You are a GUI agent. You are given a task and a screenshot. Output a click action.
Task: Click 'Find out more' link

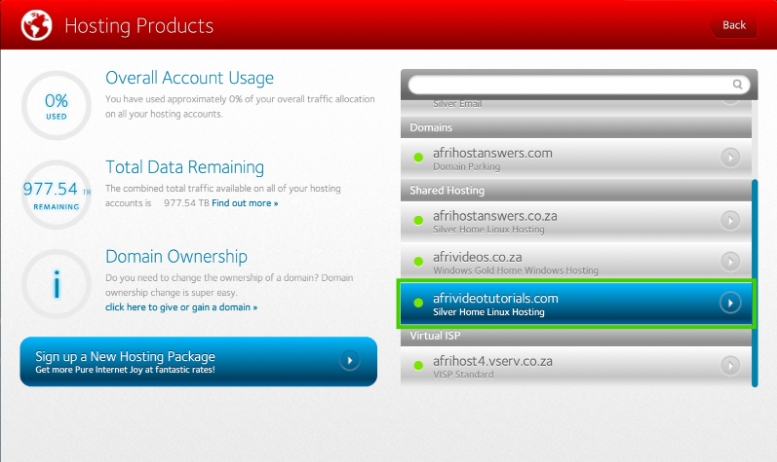coord(245,203)
